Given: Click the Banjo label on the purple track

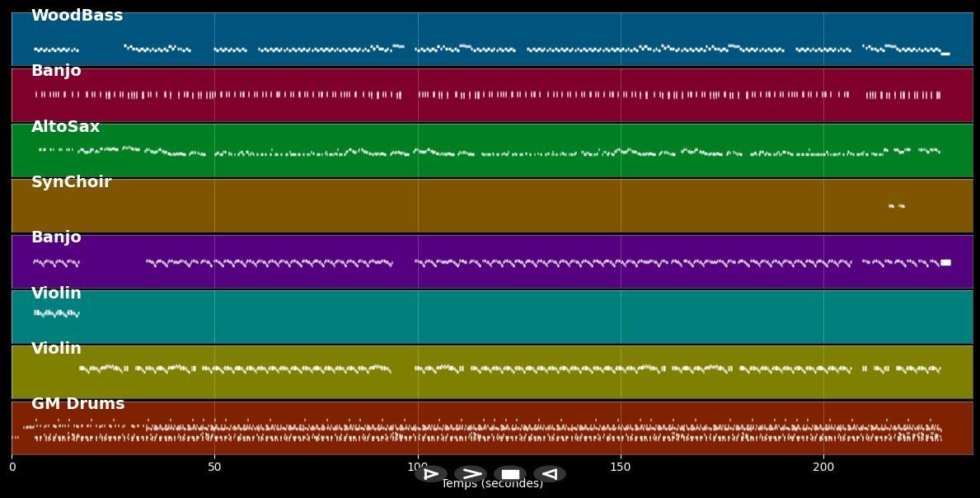Looking at the screenshot, I should 56,237.
